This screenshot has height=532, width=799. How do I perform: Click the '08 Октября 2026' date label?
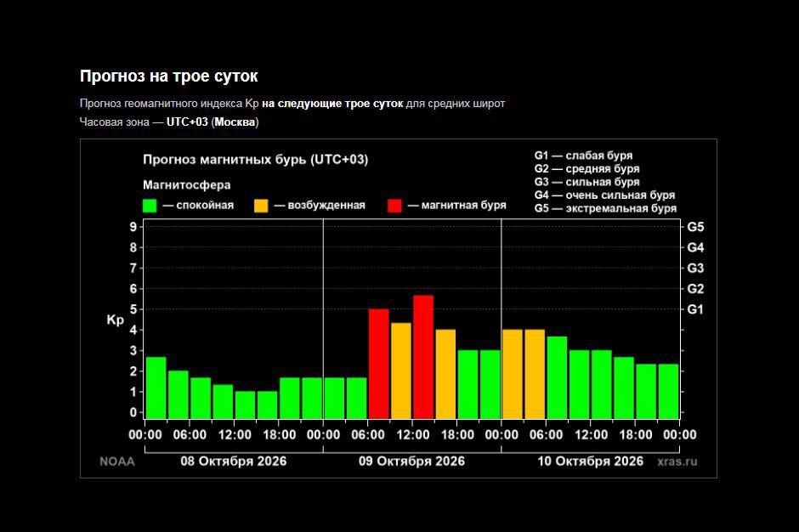pyautogui.click(x=234, y=461)
